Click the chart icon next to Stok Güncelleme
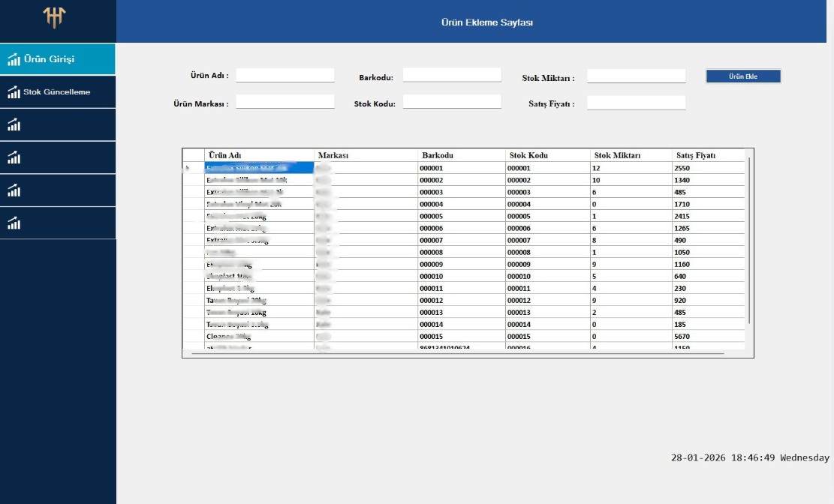 [x=14, y=92]
